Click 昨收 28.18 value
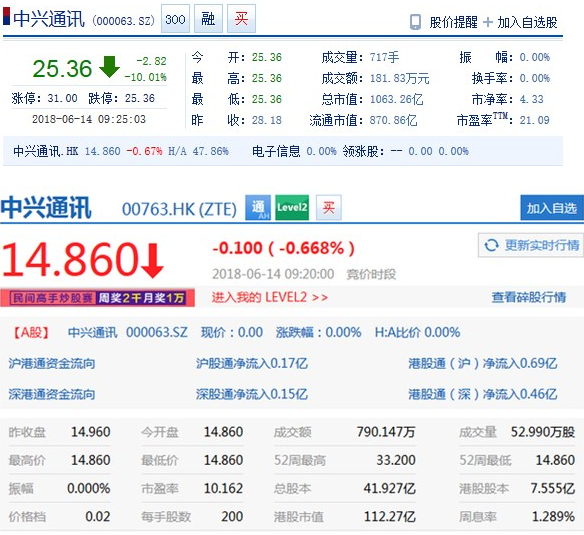 point(267,120)
